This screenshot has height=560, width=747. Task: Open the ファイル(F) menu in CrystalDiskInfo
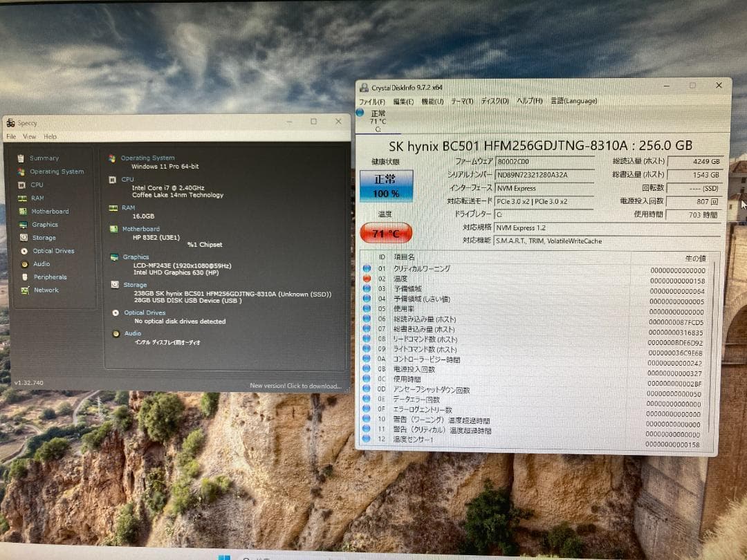click(x=370, y=101)
